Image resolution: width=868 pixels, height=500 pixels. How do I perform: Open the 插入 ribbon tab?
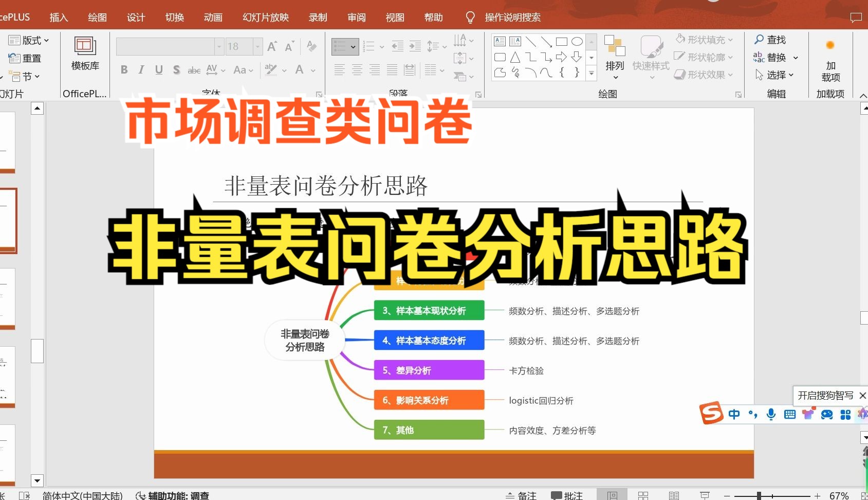tap(59, 17)
